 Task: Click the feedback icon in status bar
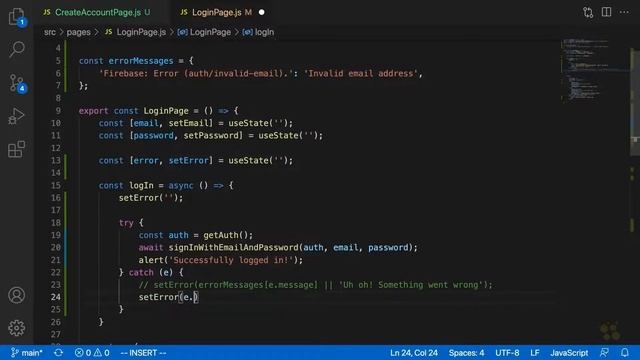[x=604, y=353]
